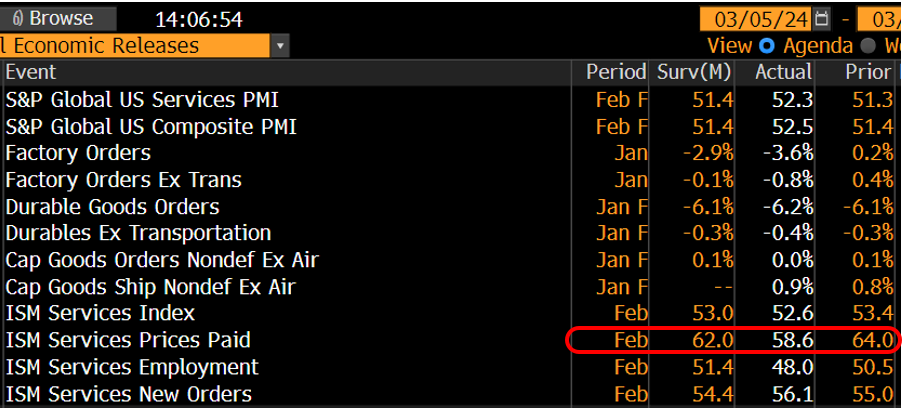Click the 52.6 ISM Services Index actual
The image size is (908, 412).
[x=792, y=313]
